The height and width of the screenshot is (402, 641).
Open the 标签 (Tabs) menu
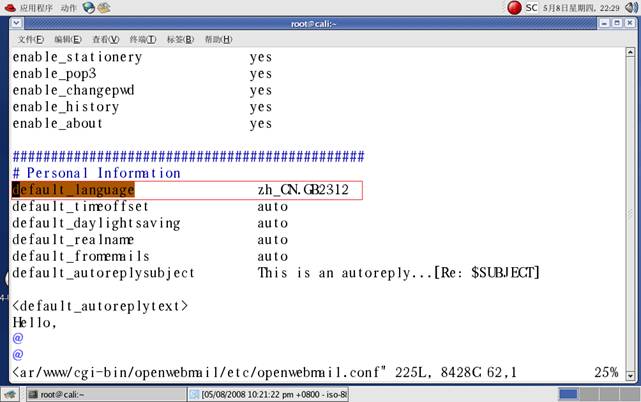point(180,40)
